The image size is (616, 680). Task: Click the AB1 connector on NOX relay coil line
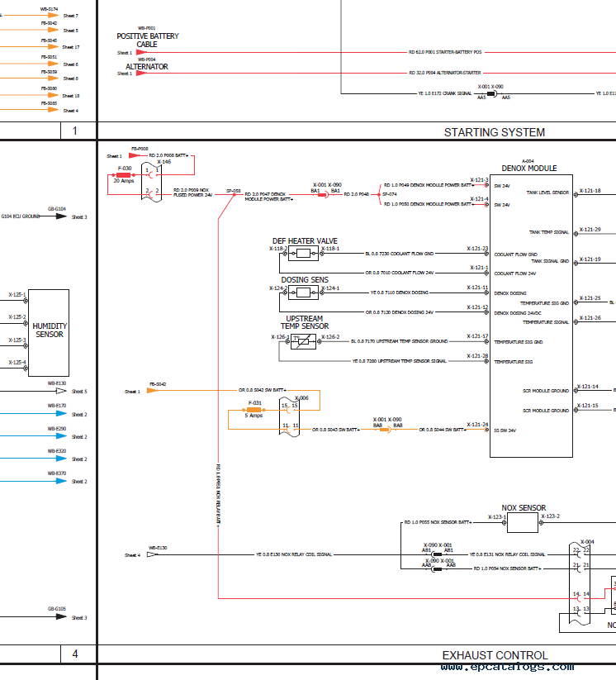click(x=437, y=554)
